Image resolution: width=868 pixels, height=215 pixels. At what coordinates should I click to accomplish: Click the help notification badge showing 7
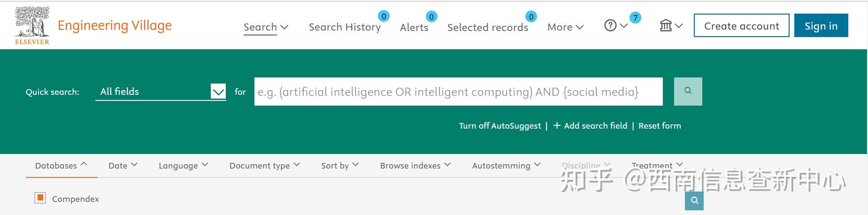click(635, 18)
